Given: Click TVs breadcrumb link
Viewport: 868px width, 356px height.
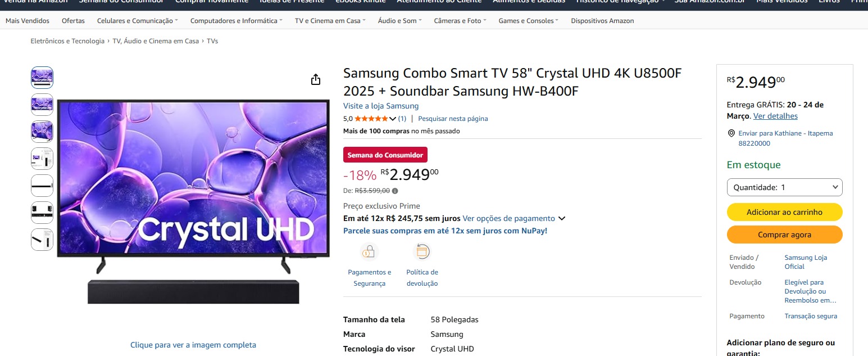Looking at the screenshot, I should [x=212, y=41].
